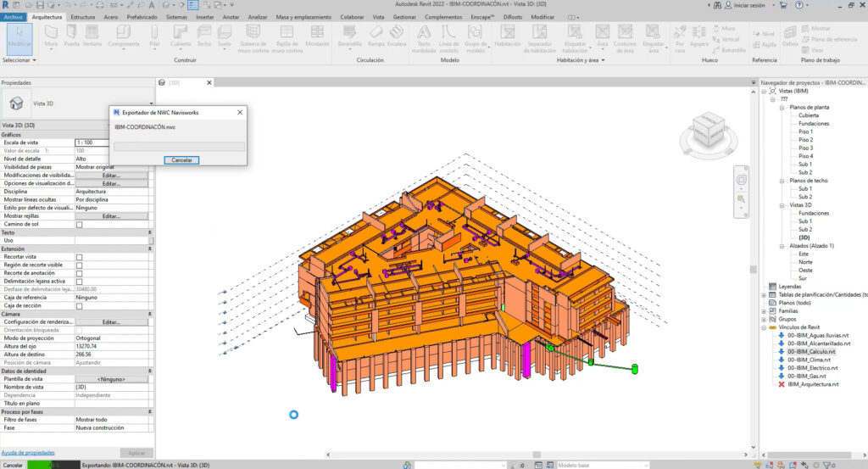The height and width of the screenshot is (469, 868).
Task: Switch to the Gestionar ribbon tab
Action: point(404,17)
